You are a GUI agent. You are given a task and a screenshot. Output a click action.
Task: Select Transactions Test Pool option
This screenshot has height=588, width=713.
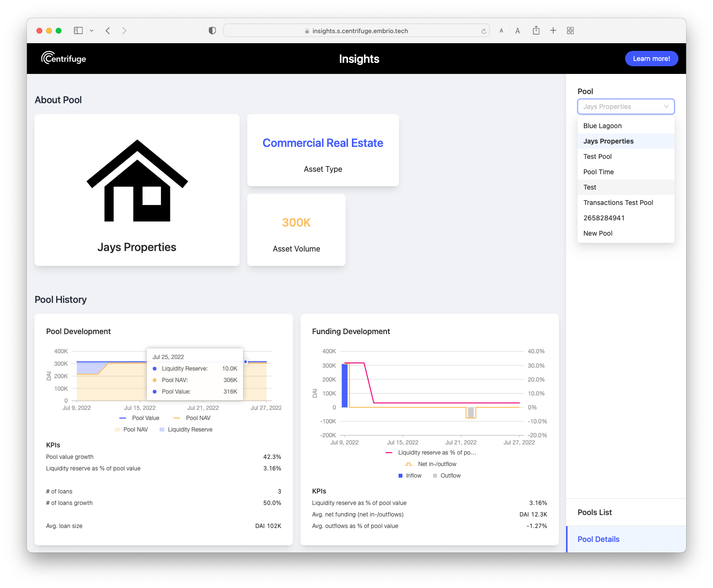(x=618, y=202)
